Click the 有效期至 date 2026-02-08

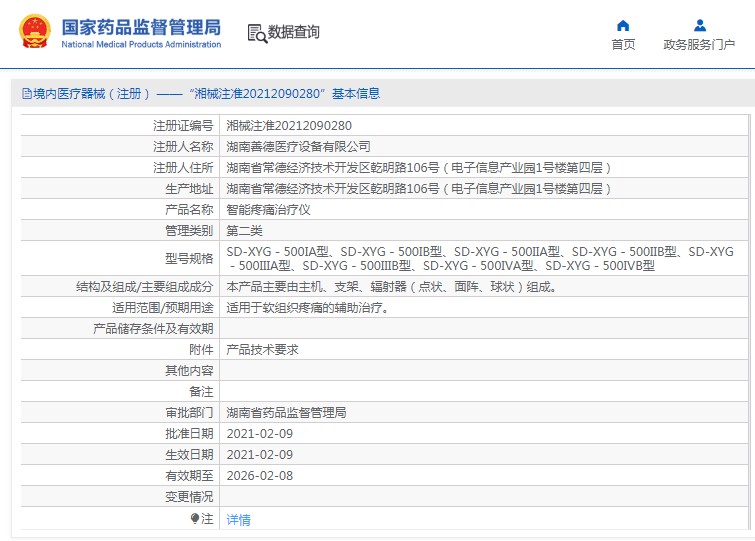259,475
